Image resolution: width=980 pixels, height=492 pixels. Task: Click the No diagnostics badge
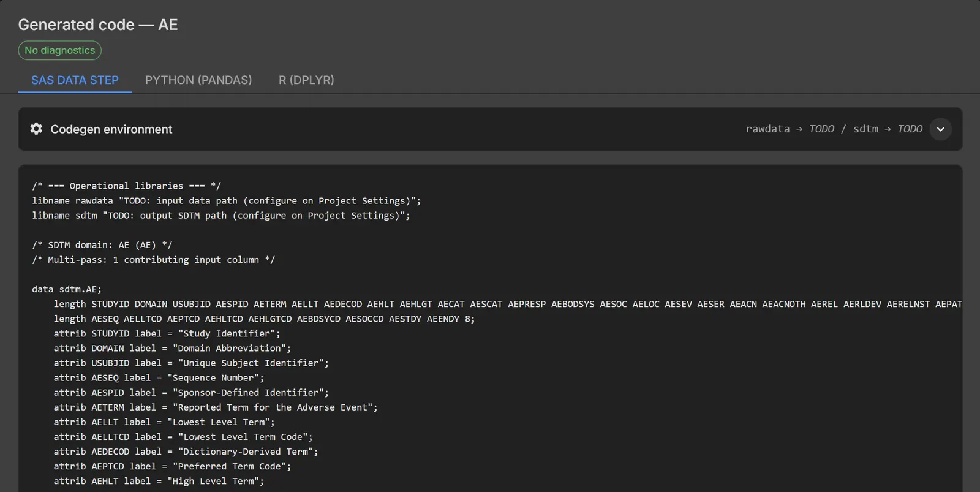click(60, 50)
